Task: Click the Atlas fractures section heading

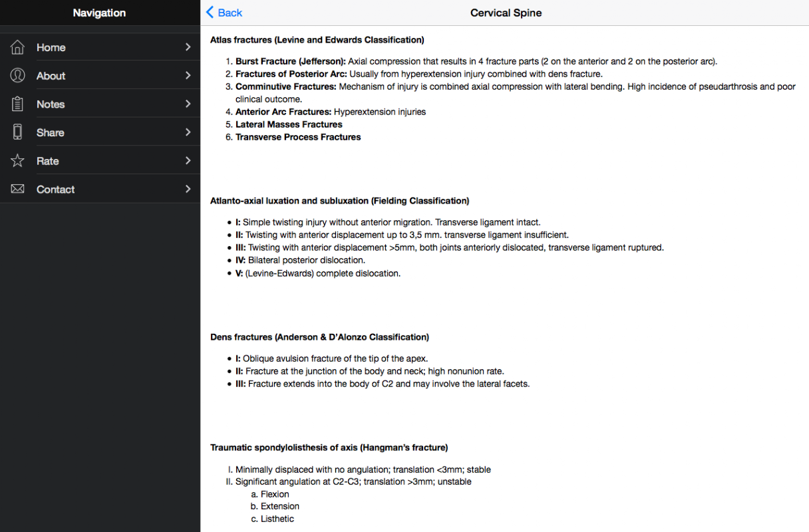Action: [x=317, y=40]
